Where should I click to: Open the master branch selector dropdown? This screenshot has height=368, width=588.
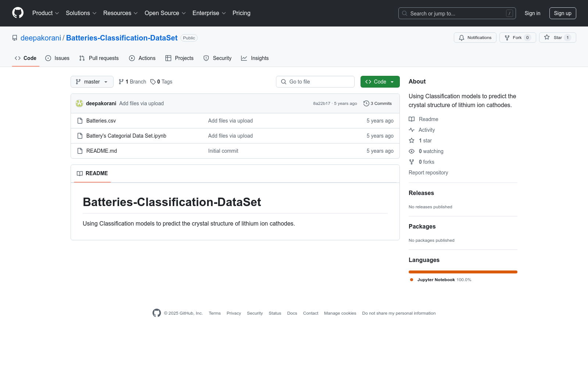point(92,82)
